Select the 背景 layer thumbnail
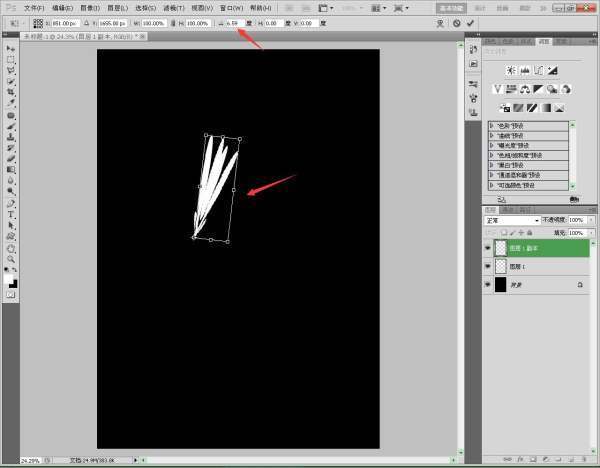 (500, 285)
